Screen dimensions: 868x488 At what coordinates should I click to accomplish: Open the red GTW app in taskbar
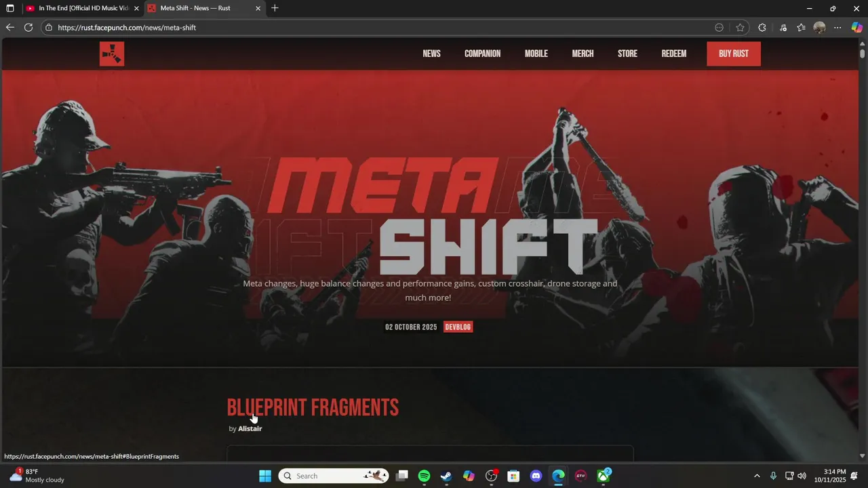[580, 476]
